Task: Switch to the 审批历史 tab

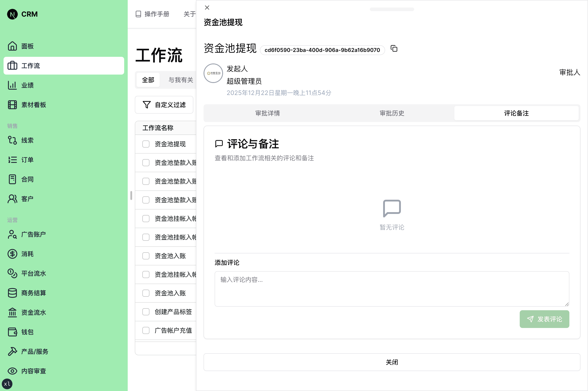Action: (x=392, y=113)
